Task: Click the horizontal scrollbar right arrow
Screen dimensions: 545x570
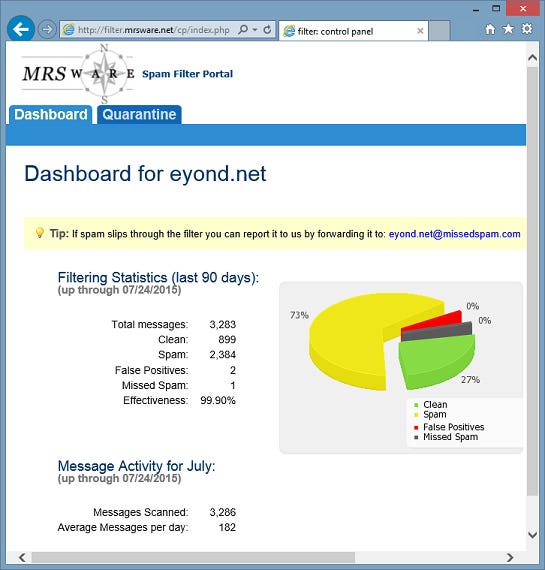Action: point(510,557)
